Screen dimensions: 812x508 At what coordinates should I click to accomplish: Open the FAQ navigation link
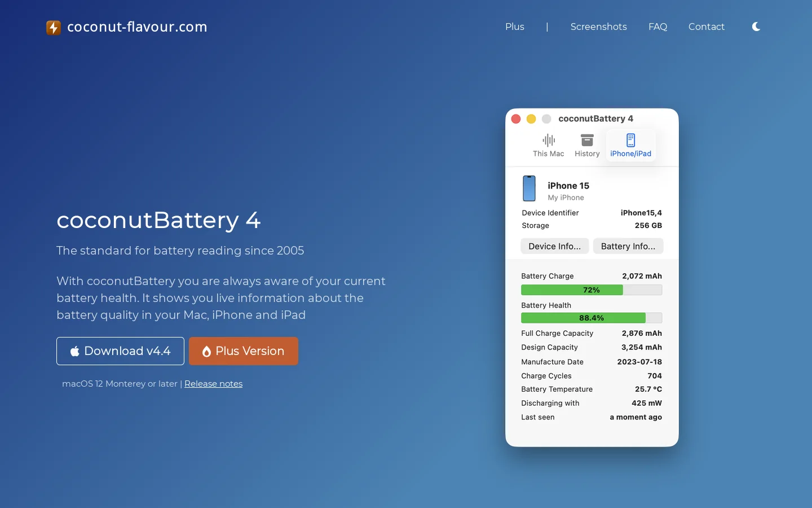click(x=657, y=27)
